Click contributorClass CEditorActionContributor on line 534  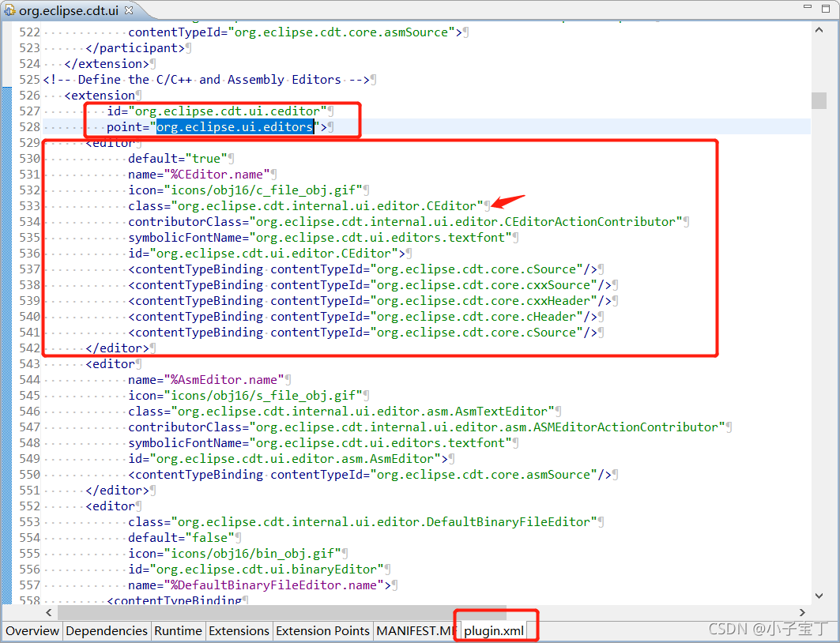(405, 222)
